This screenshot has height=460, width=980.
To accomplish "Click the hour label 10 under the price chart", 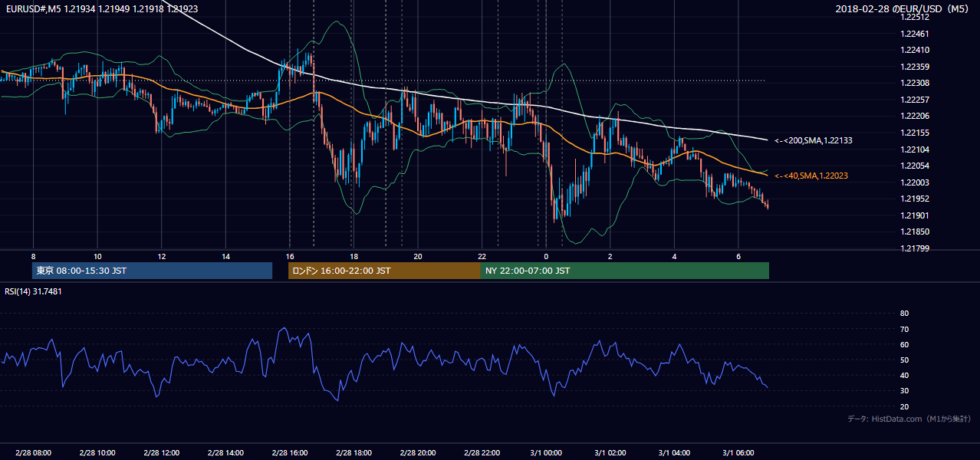I will [97, 256].
